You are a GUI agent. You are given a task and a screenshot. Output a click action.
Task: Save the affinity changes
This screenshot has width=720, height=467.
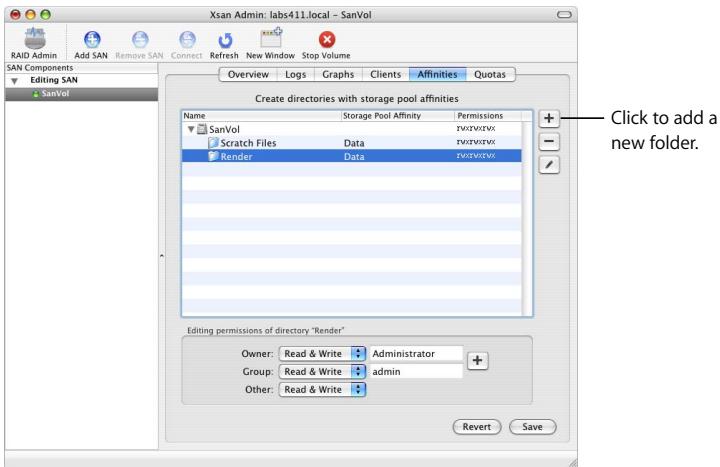click(533, 427)
